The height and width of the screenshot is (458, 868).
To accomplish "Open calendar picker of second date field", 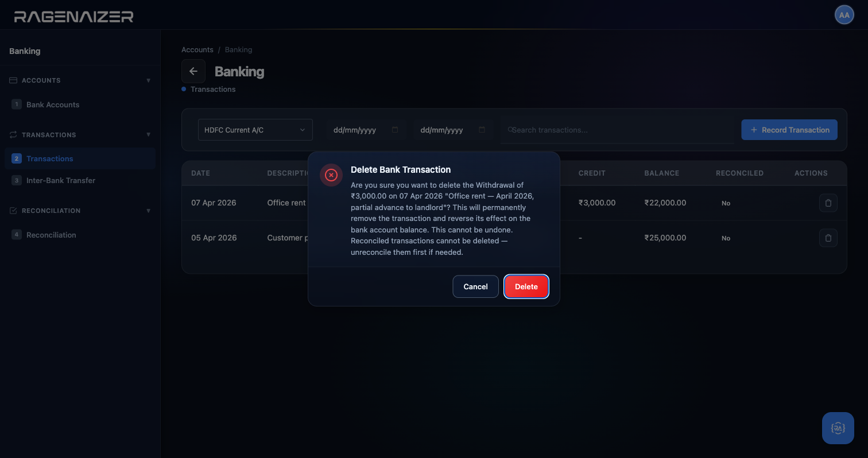I will pyautogui.click(x=482, y=130).
